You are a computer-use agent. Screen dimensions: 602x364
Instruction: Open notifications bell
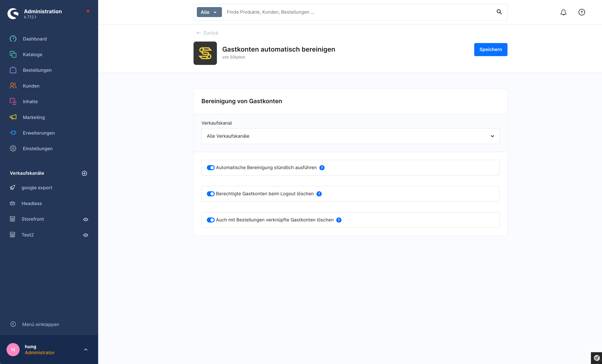click(563, 12)
